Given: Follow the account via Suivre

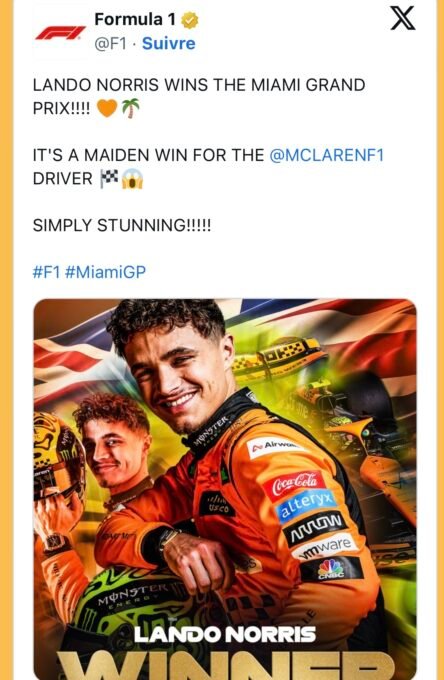Looking at the screenshot, I should [169, 43].
